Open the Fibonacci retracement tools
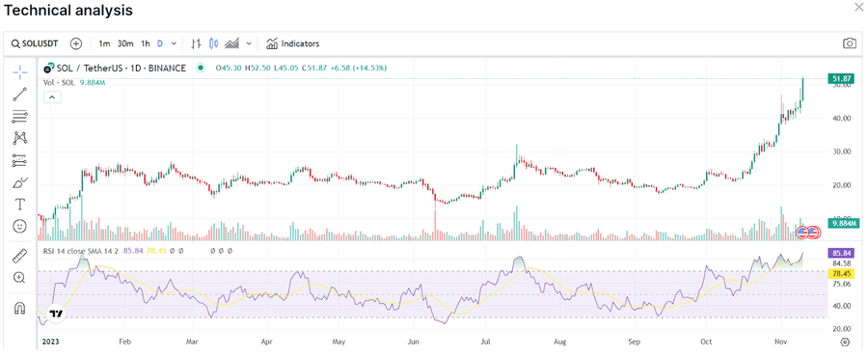Screen dimensions: 868x358 coord(20,117)
